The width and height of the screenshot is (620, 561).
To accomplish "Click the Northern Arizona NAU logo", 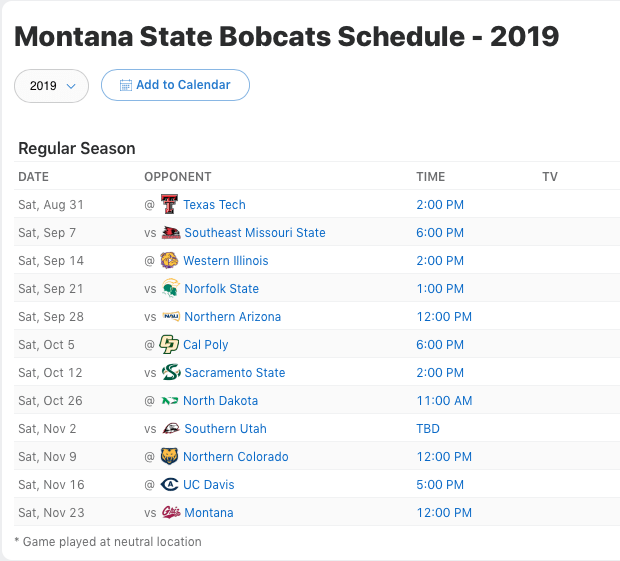I will click(171, 316).
